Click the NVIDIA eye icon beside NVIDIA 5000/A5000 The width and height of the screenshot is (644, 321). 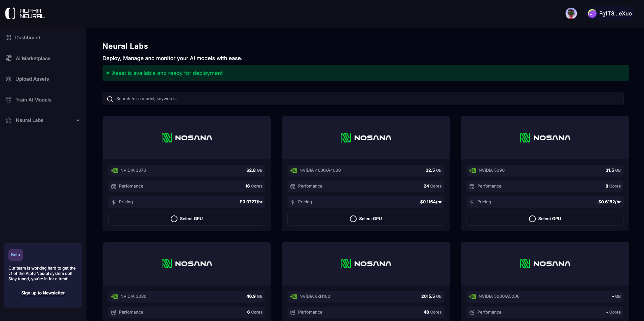coord(473,296)
